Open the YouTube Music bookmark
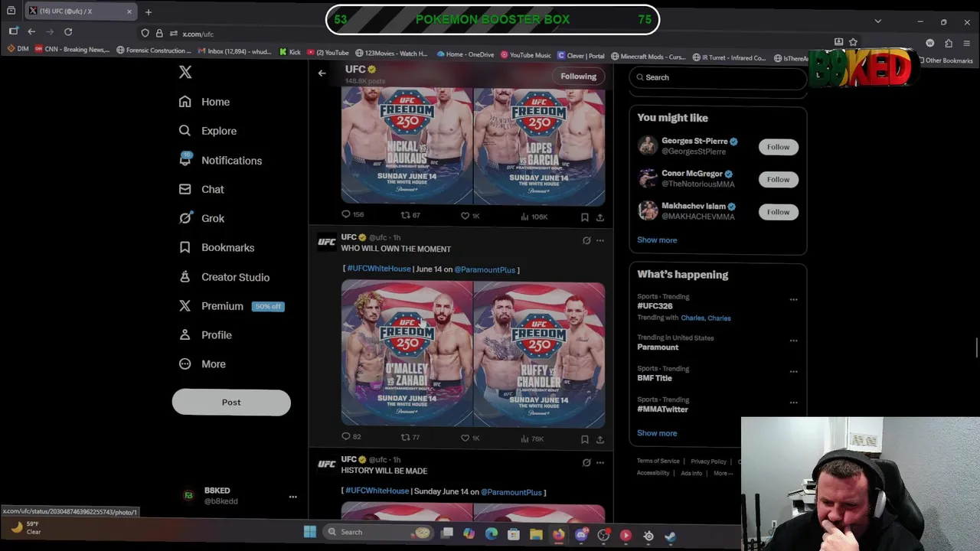This screenshot has height=551, width=980. [526, 55]
